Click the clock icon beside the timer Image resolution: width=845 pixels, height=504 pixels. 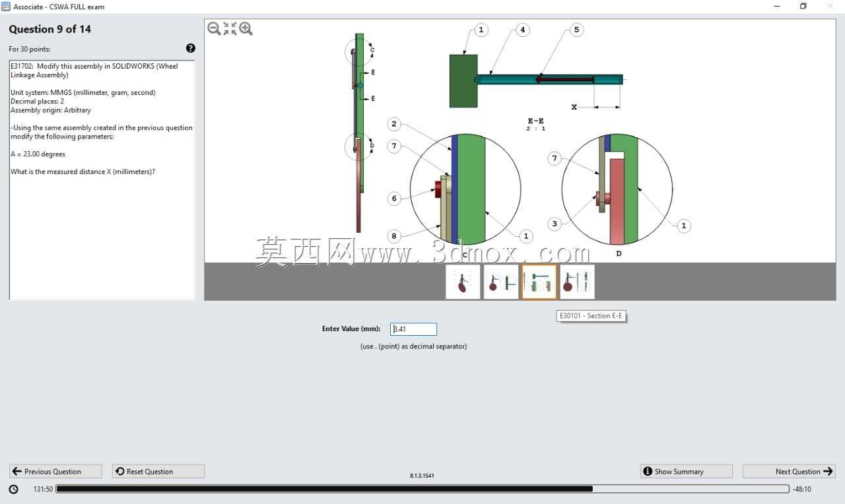tap(14, 489)
